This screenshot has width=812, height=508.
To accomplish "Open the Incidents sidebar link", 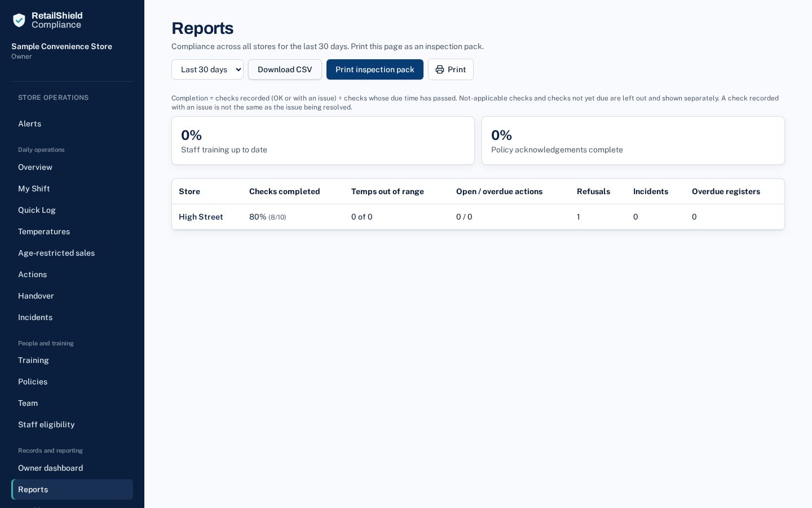I will (72, 317).
